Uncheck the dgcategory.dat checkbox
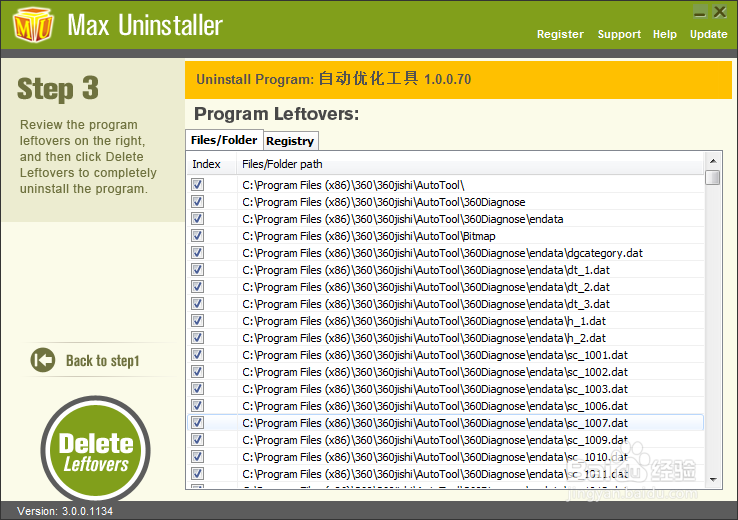Image resolution: width=738 pixels, height=520 pixels. 198,252
